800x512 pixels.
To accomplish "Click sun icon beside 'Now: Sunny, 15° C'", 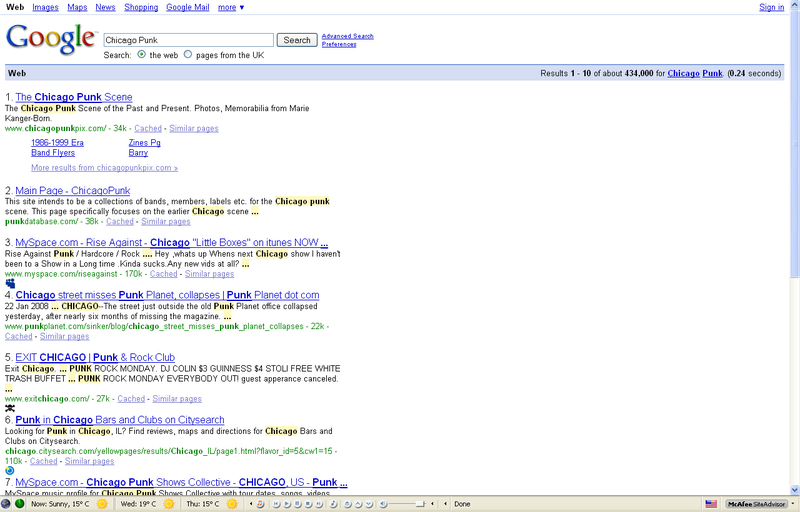I will 102,504.
